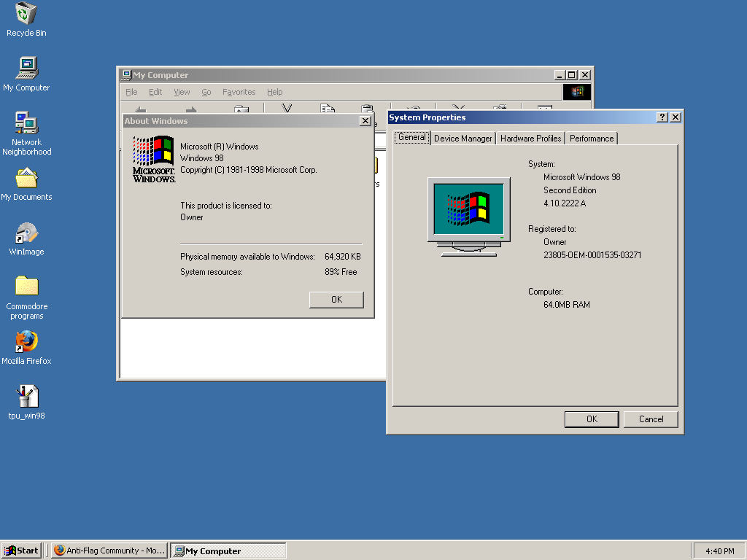Viewport: 747px width, 560px height.
Task: Open the Favorites menu in My Computer
Action: click(239, 93)
